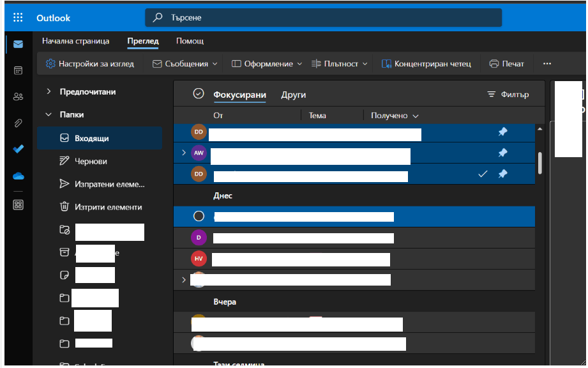Image resolution: width=588 pixels, height=368 pixels.
Task: Click the Печат print button
Action: pos(507,64)
